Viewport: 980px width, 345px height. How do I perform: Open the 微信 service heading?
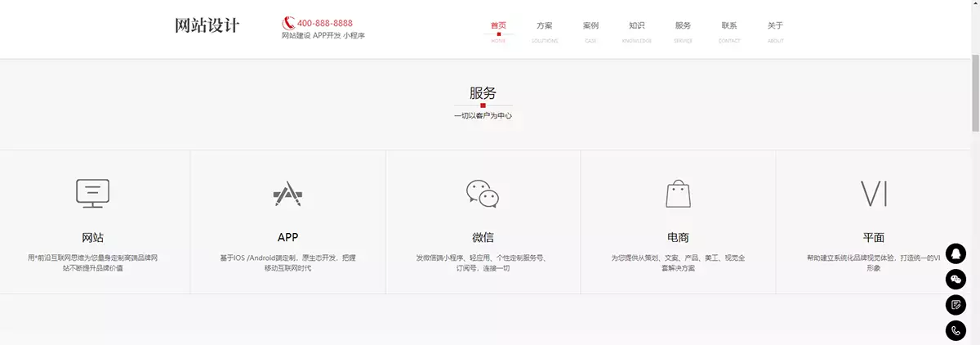coord(483,238)
